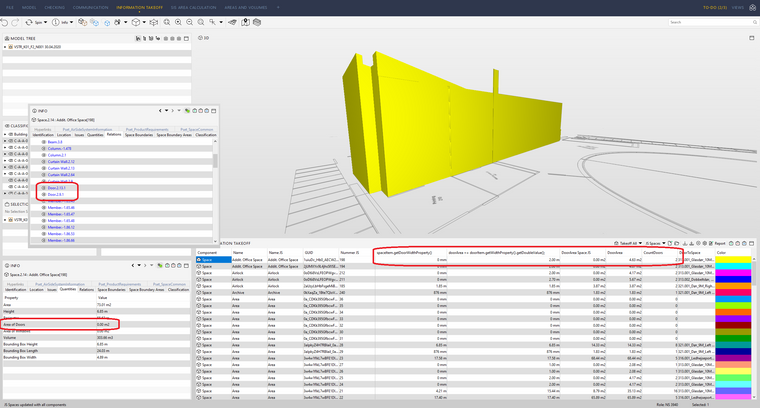Click the takeoff table vertical scrollbar
This screenshot has height=408, width=760.
click(x=754, y=271)
